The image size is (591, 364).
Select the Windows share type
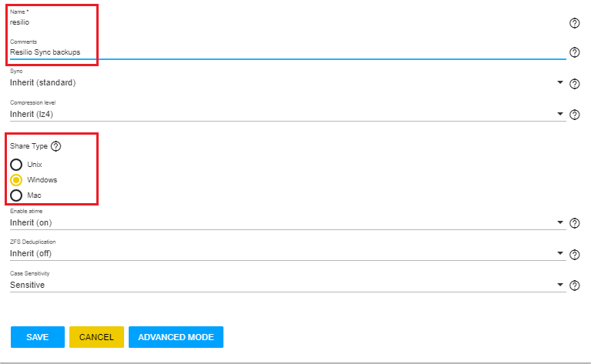(16, 180)
